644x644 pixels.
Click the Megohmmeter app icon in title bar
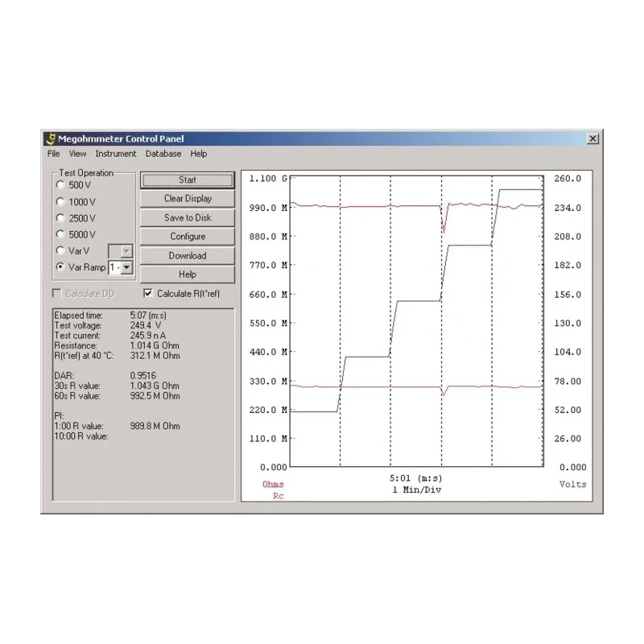coord(50,138)
